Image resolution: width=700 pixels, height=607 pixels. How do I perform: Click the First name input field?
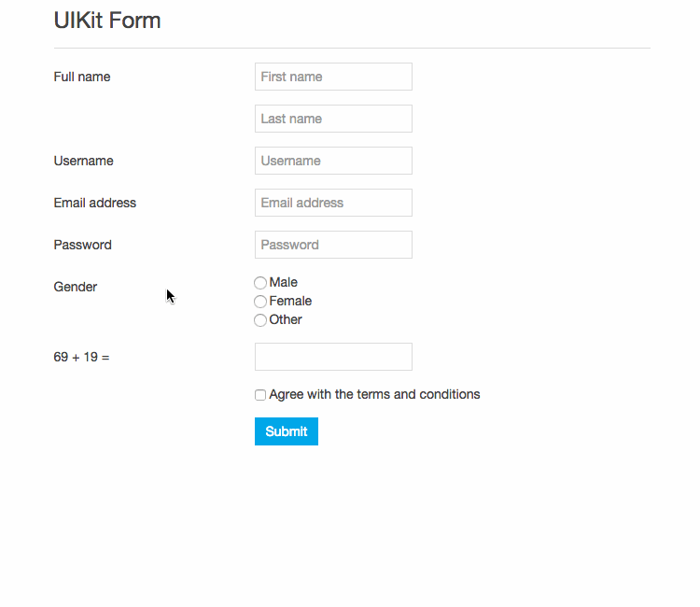coord(333,77)
